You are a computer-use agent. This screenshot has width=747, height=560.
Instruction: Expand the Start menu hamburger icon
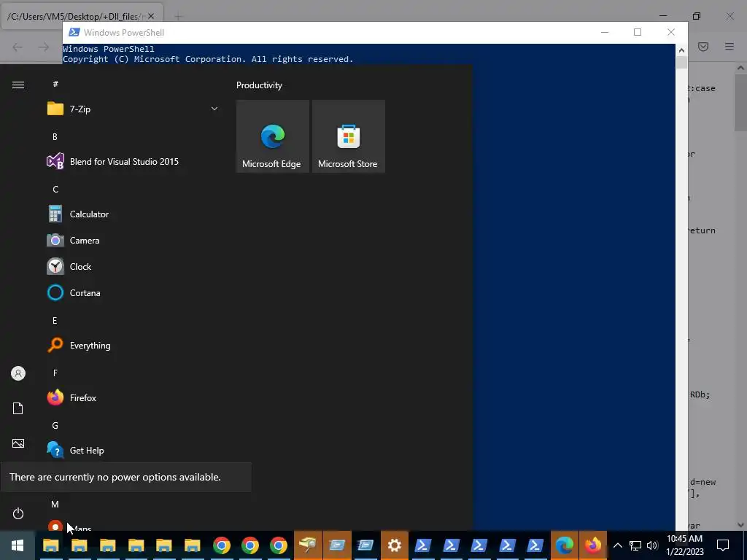[18, 85]
